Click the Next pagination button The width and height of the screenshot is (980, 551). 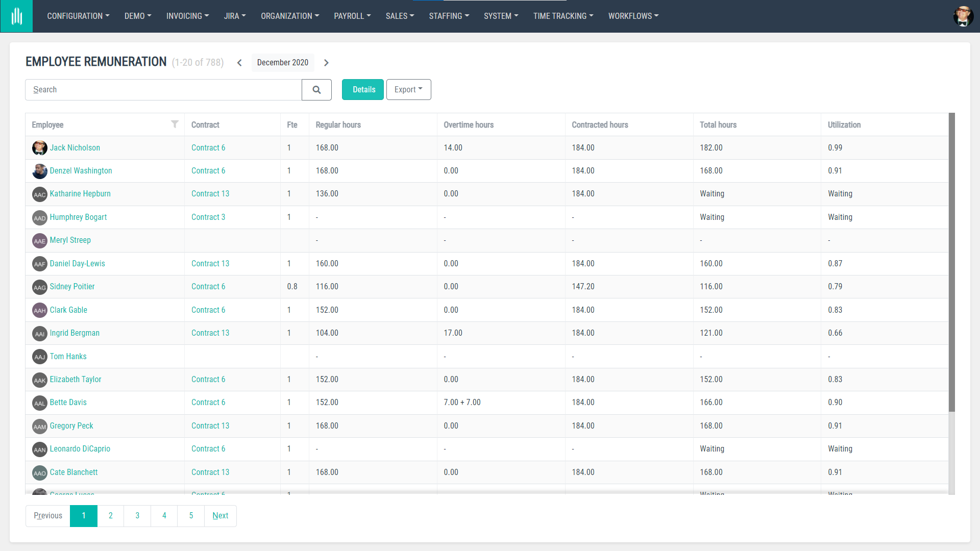[220, 516]
